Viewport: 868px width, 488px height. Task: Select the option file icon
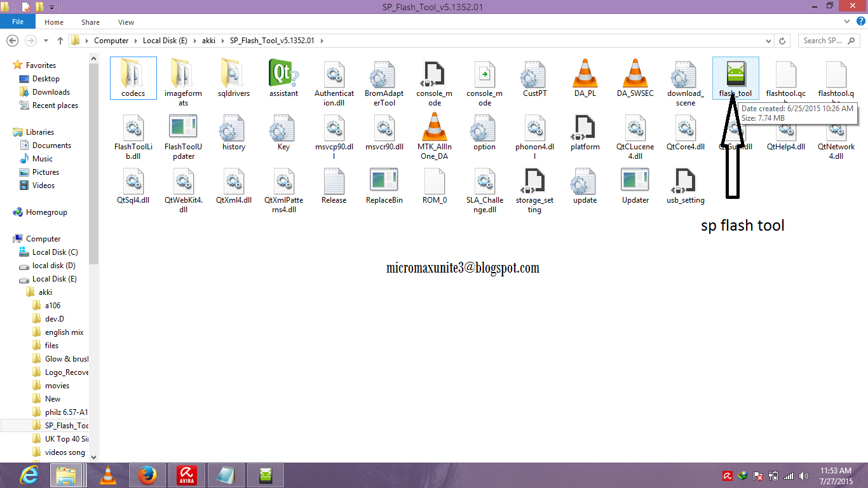click(x=484, y=126)
